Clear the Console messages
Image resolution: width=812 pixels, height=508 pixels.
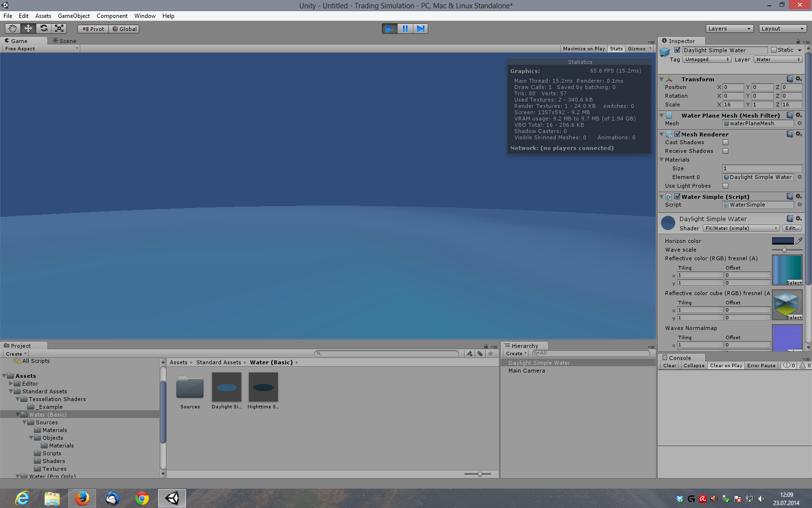(x=669, y=365)
